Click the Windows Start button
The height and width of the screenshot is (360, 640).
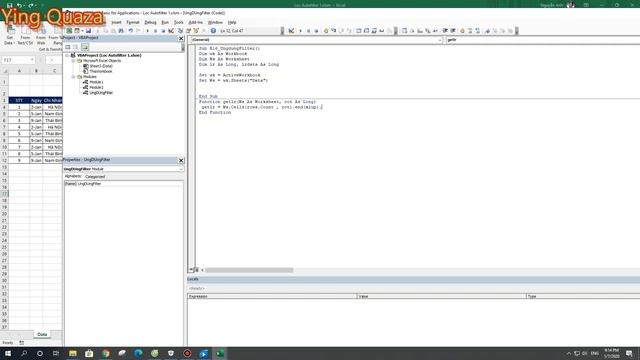(8, 353)
